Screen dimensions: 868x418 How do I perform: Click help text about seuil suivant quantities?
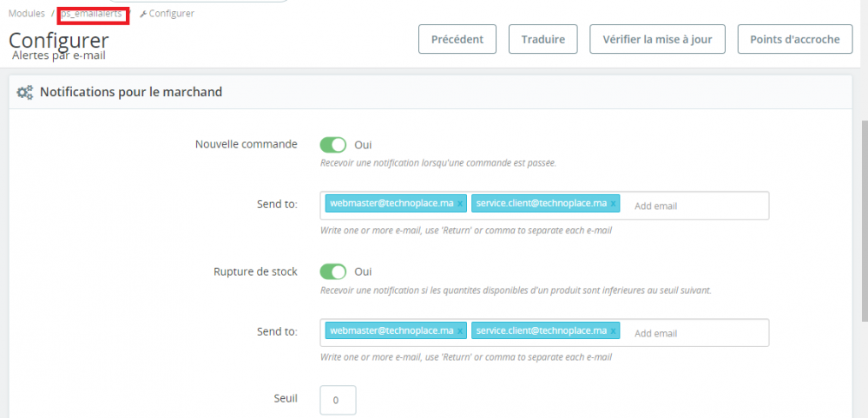click(x=516, y=291)
